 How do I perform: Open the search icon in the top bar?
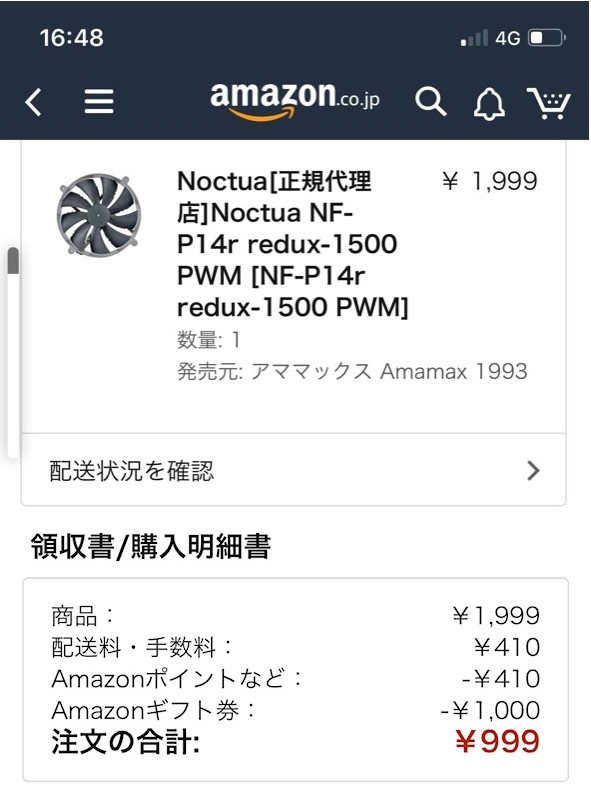431,101
